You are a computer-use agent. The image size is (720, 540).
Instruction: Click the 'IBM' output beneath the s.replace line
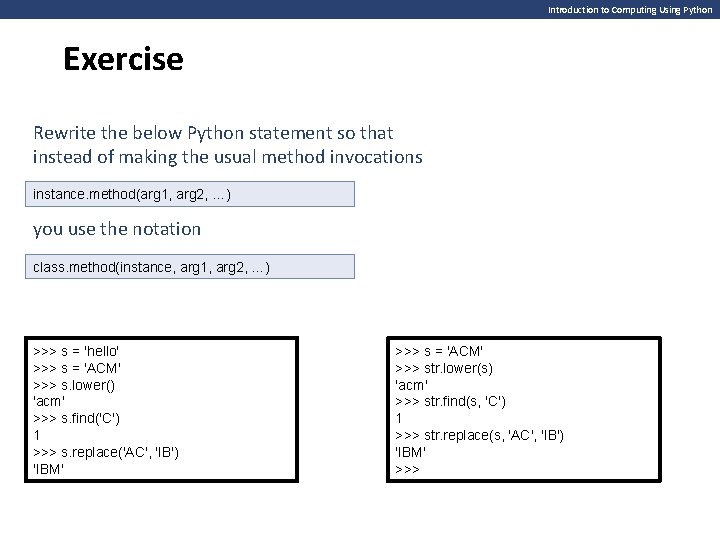(x=49, y=468)
